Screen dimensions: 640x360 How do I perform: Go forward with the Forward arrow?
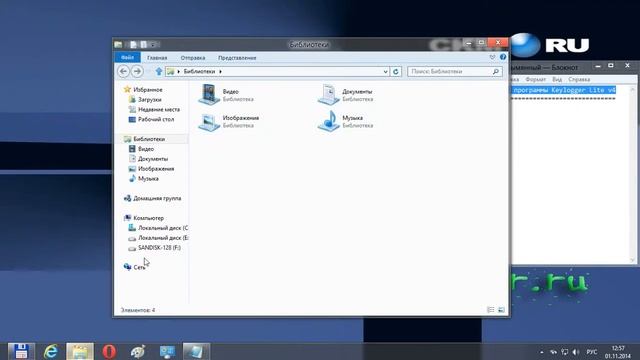pyautogui.click(x=138, y=71)
